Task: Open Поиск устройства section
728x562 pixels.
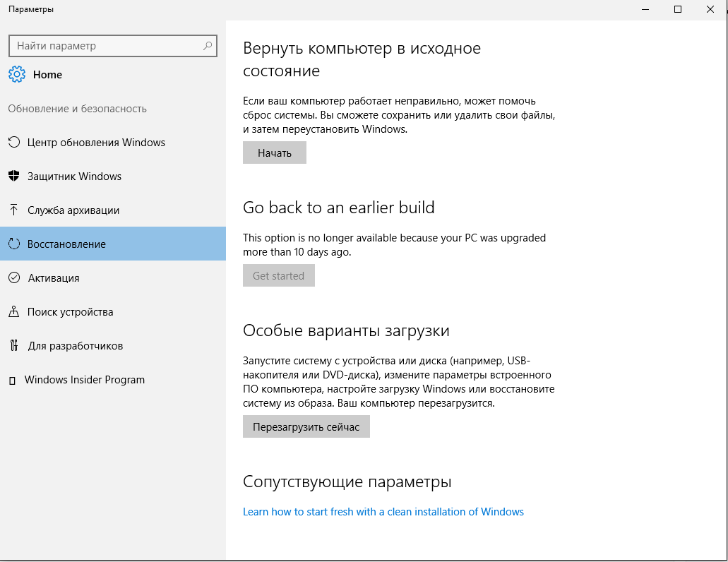Action: [113, 311]
